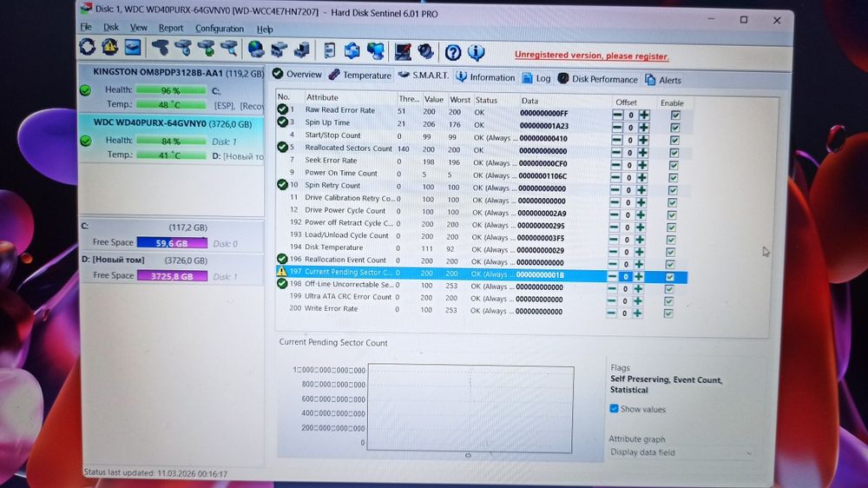Click the document report toolbar icon
The height and width of the screenshot is (488, 868).
pyautogui.click(x=329, y=51)
